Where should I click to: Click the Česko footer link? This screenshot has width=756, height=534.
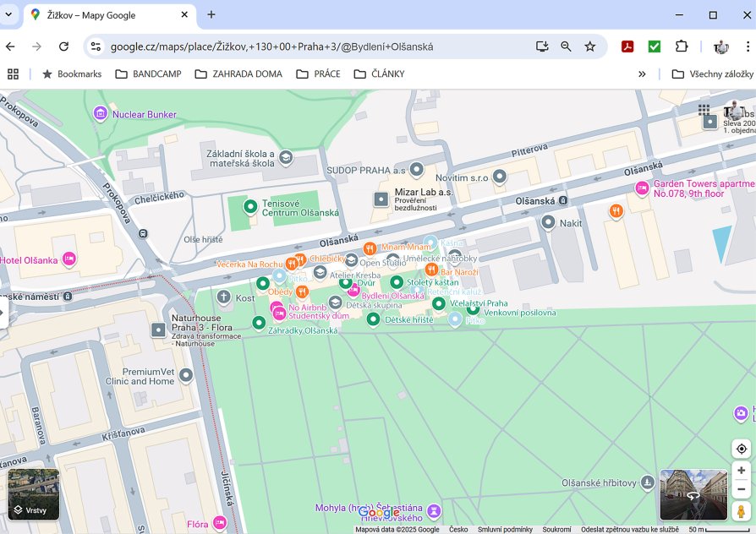coord(458,529)
